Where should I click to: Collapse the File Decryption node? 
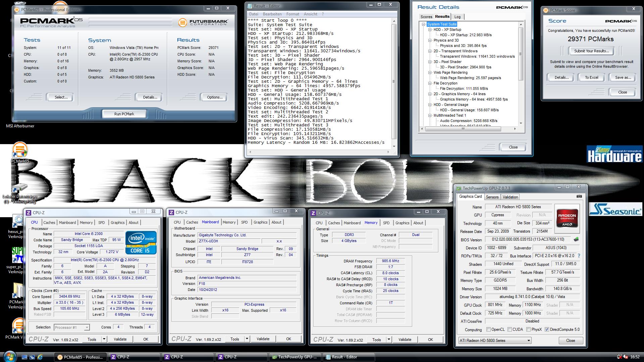(430, 83)
